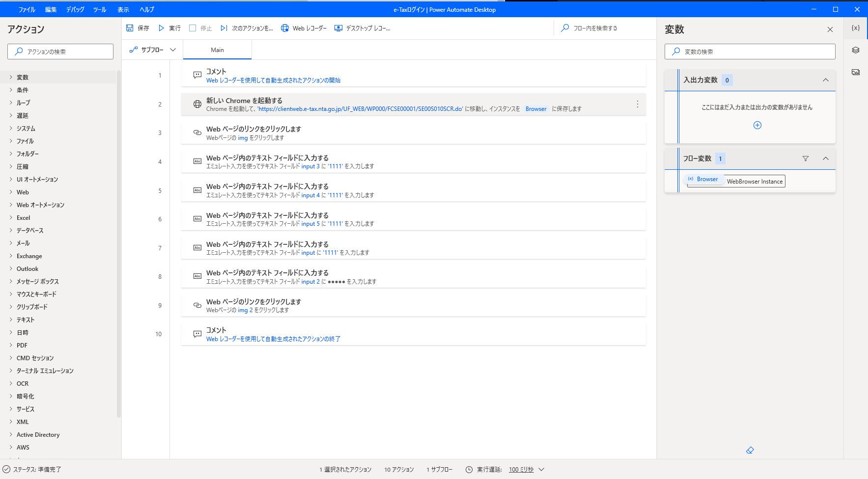The height and width of the screenshot is (479, 868).
Task: Open the サブフロー dropdown
Action: click(x=152, y=50)
